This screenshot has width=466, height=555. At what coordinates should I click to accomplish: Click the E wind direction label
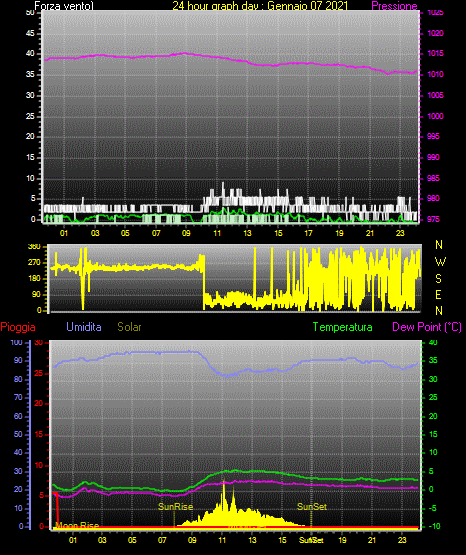(x=438, y=295)
